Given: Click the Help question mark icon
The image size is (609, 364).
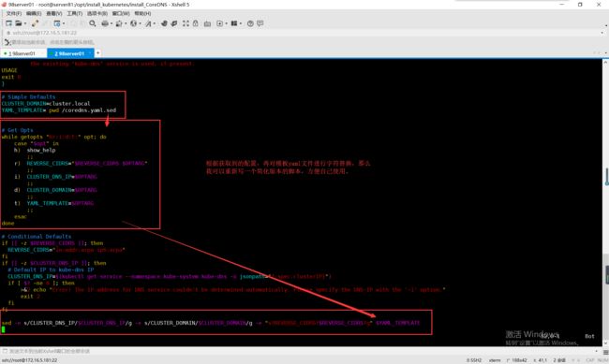Looking at the screenshot, I should 250,23.
